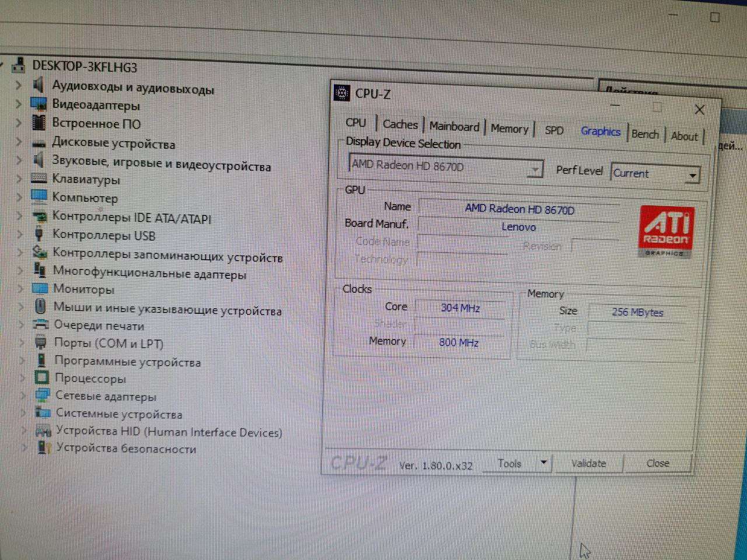
Task: Open the Bench tab
Action: pyautogui.click(x=645, y=134)
